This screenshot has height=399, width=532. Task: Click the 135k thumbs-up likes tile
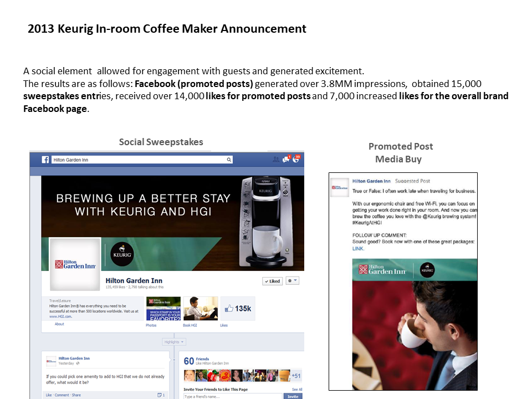coord(238,309)
